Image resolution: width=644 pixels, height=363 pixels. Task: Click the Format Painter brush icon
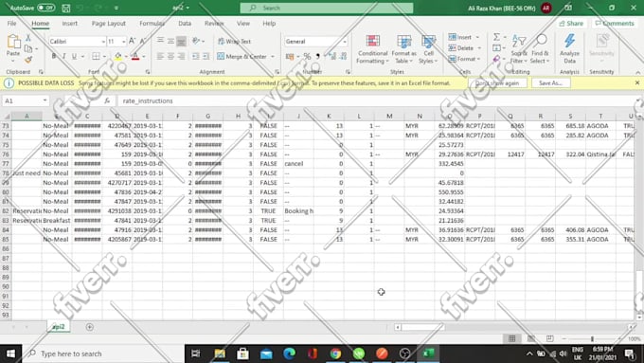(x=27, y=60)
